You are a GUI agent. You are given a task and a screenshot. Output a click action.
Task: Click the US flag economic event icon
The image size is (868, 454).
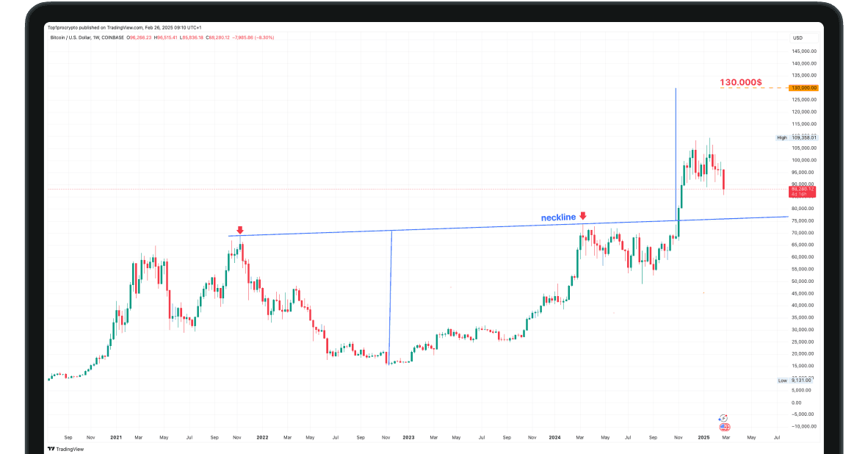coord(725,427)
